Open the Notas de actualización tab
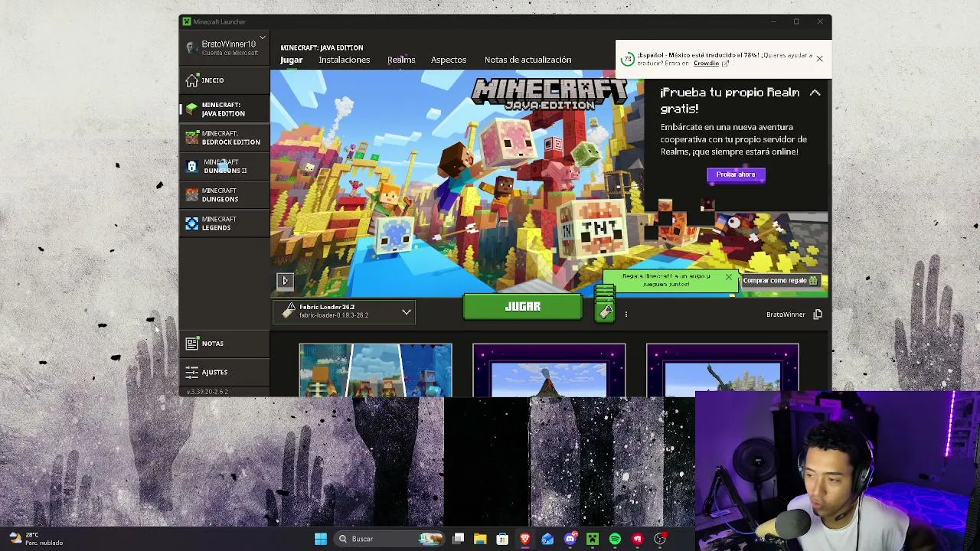The image size is (980, 551). [x=528, y=60]
